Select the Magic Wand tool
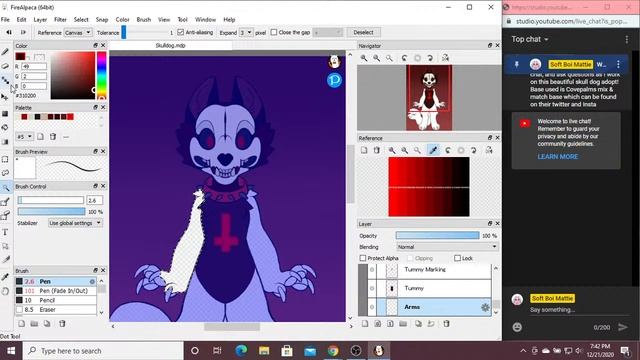Viewport: 640px width, 360px height. [5, 187]
